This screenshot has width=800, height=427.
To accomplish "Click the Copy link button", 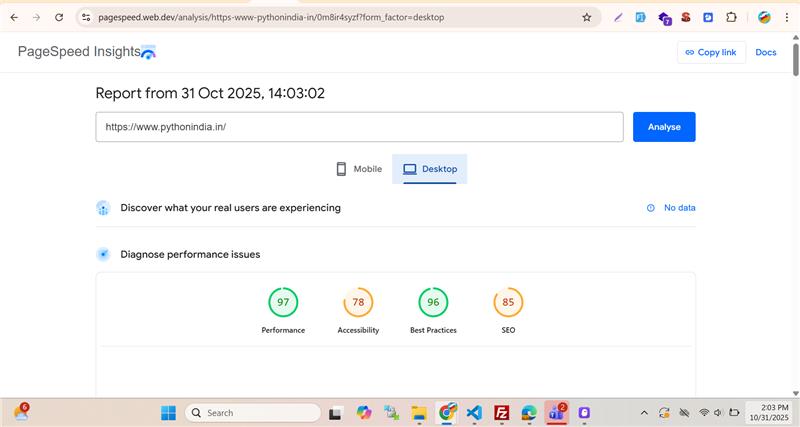I will click(710, 52).
